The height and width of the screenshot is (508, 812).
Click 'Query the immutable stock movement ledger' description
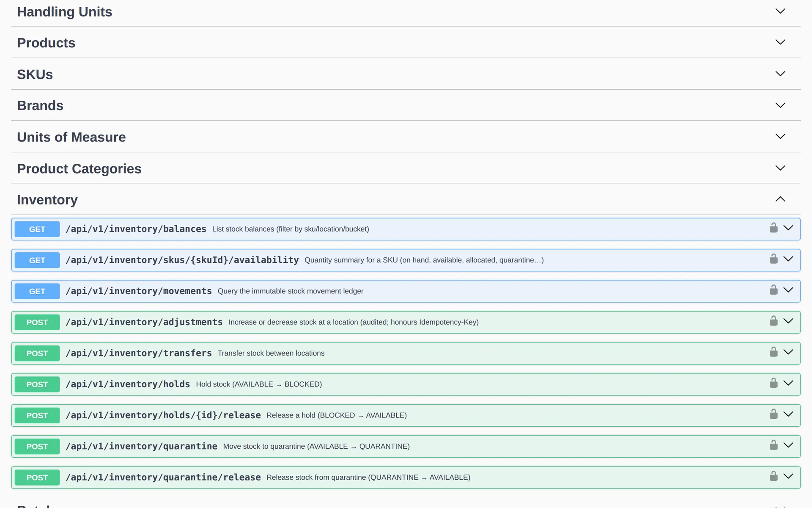(291, 291)
